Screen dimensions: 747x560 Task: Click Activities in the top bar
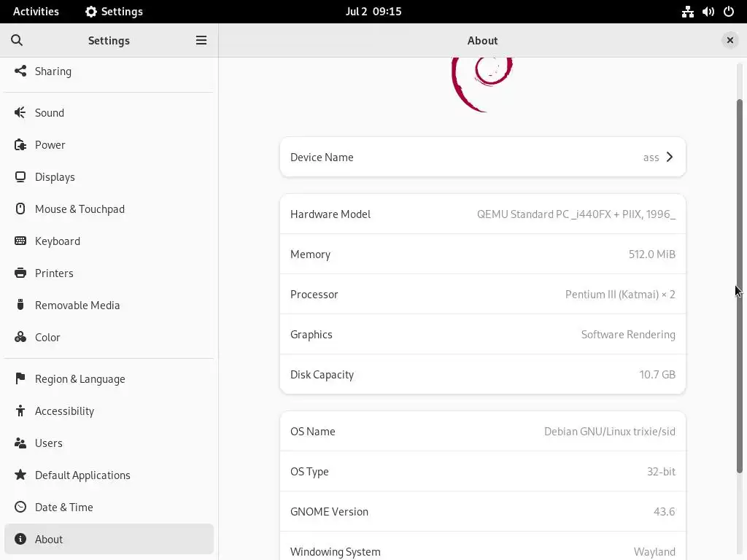pos(36,12)
